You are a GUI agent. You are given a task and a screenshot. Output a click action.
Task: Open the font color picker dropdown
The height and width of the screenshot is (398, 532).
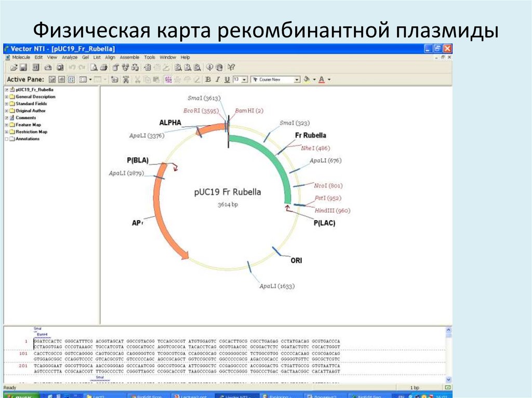329,79
